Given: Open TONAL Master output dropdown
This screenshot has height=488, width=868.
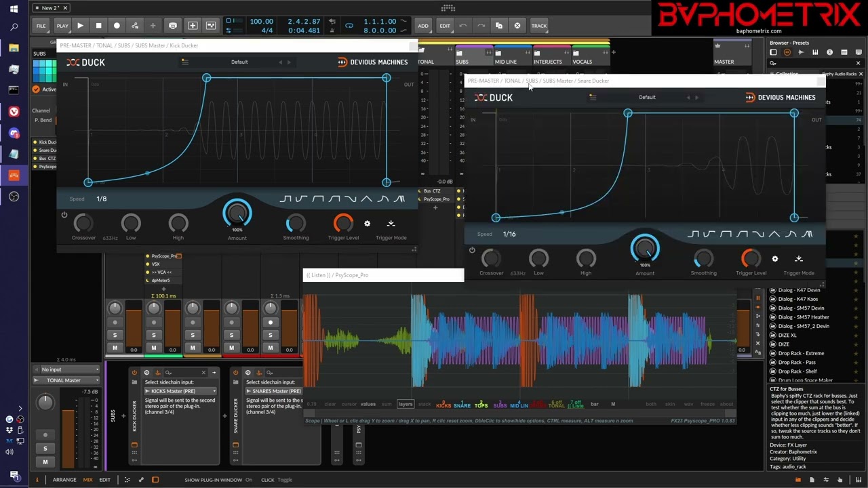Looking at the screenshot, I should 65,380.
